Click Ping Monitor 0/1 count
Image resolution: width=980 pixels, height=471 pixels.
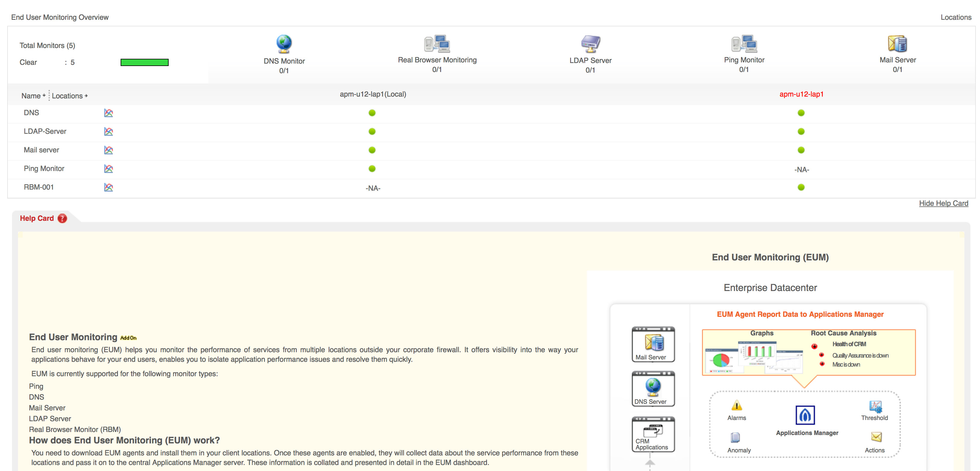click(x=744, y=70)
